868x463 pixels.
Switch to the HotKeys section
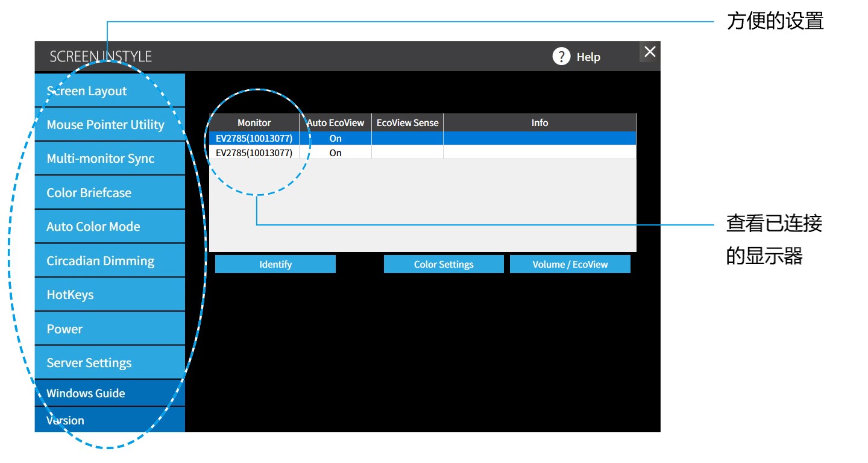[x=110, y=295]
